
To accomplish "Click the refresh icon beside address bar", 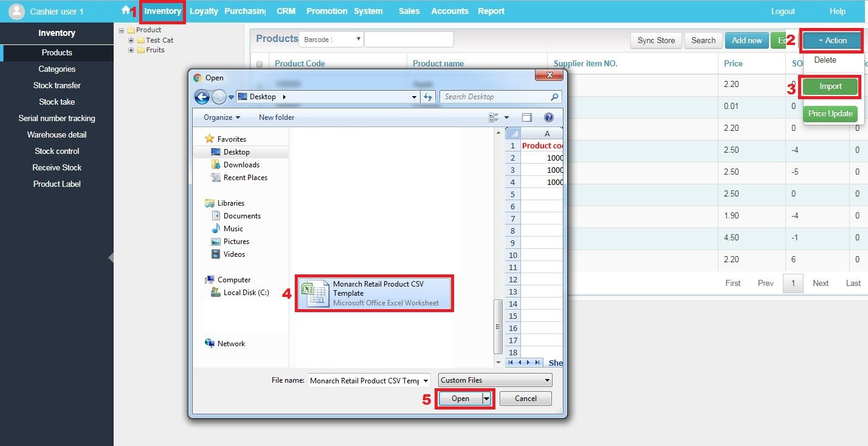I will [x=428, y=97].
